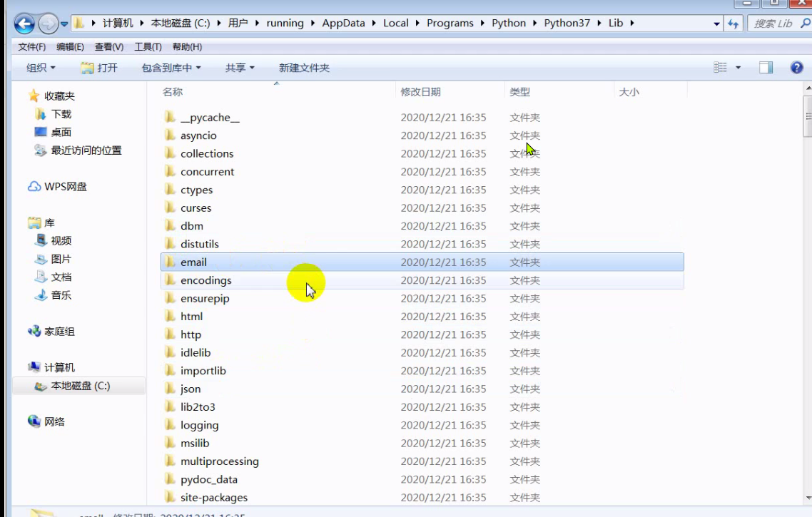The height and width of the screenshot is (517, 812).
Task: Click Programs in address breadcrumb
Action: [x=450, y=24]
